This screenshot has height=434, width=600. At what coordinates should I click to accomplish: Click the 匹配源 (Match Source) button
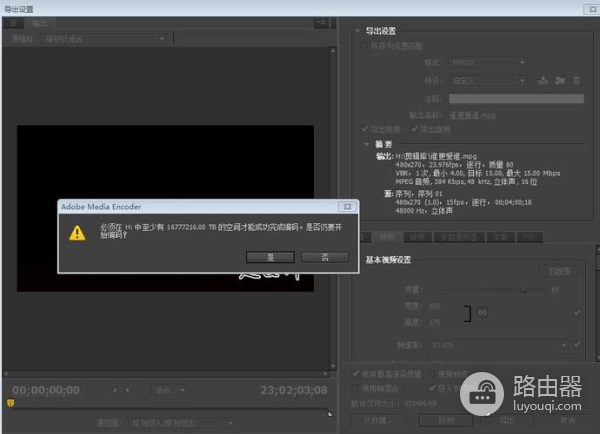pyautogui.click(x=559, y=271)
